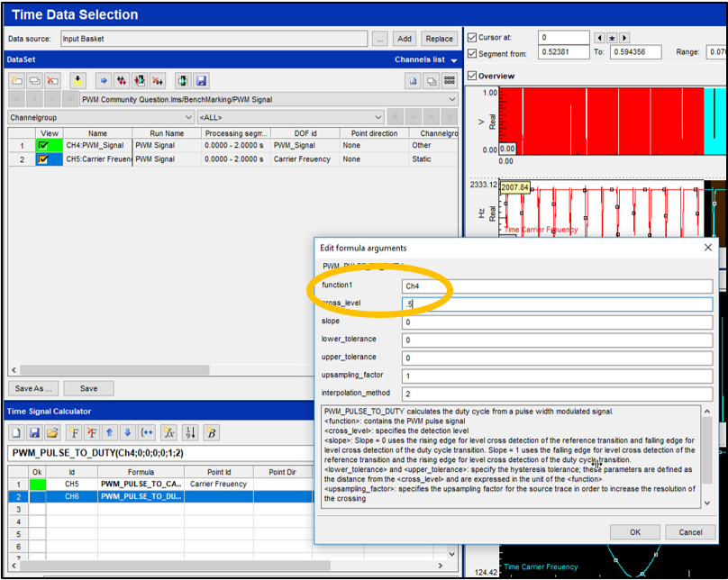
Task: Click the add new formula F icon
Action: coord(74,433)
